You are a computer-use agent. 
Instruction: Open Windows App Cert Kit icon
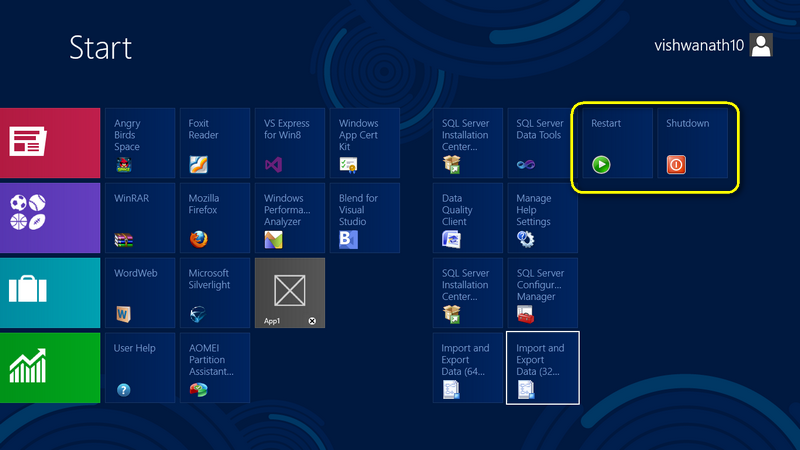[x=348, y=164]
